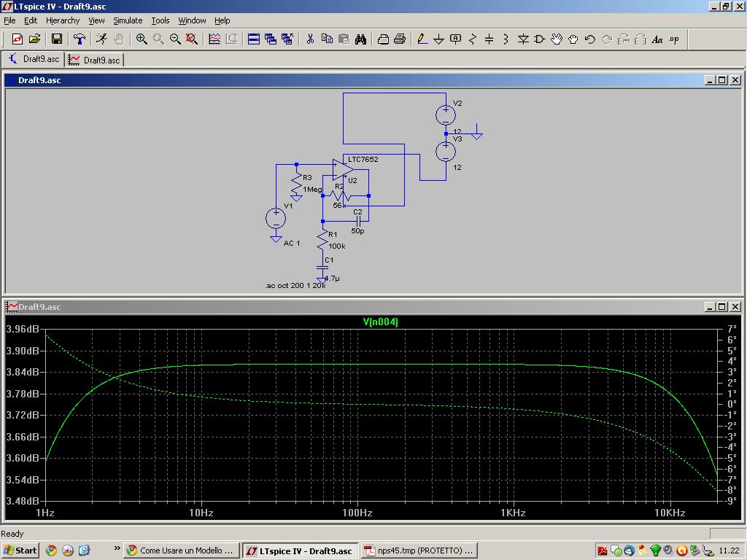747x560 pixels.
Task: Click the SPICE directive .op icon
Action: [673, 39]
